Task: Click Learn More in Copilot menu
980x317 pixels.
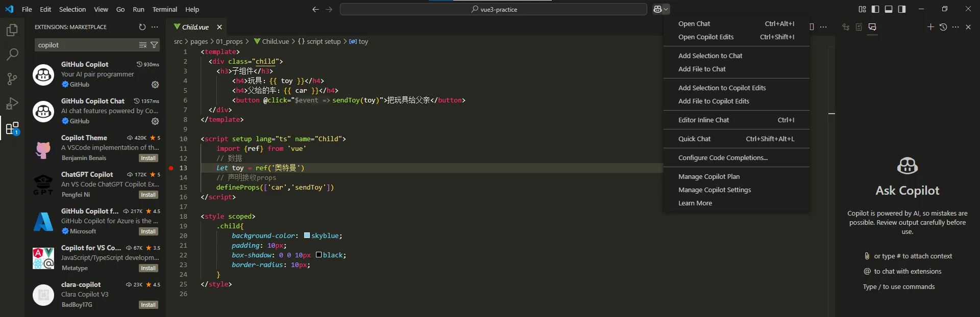Action: pyautogui.click(x=736, y=203)
